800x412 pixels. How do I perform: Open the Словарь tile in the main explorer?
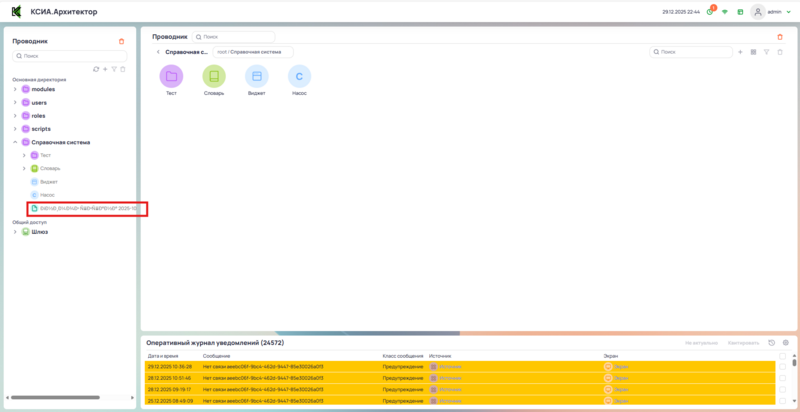click(214, 76)
